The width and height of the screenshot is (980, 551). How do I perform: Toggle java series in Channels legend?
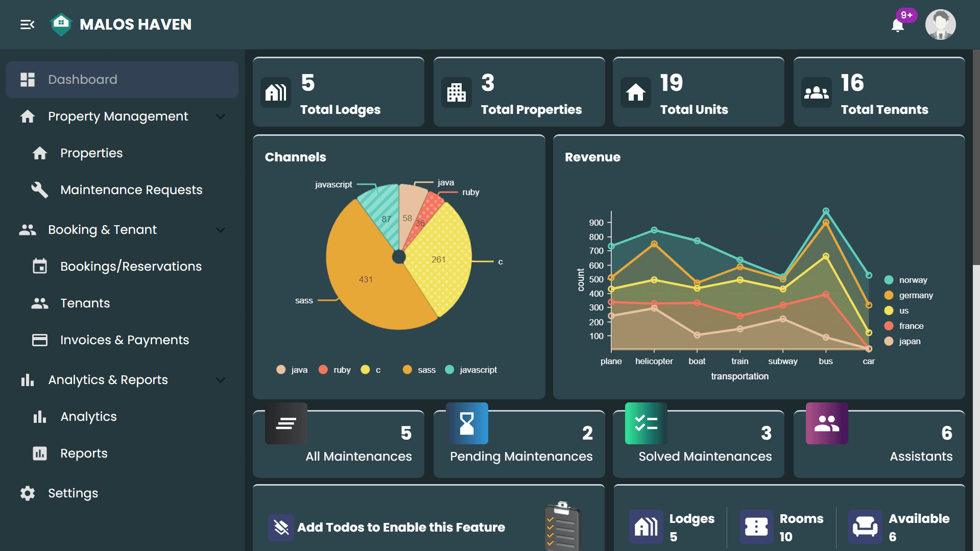pyautogui.click(x=292, y=370)
